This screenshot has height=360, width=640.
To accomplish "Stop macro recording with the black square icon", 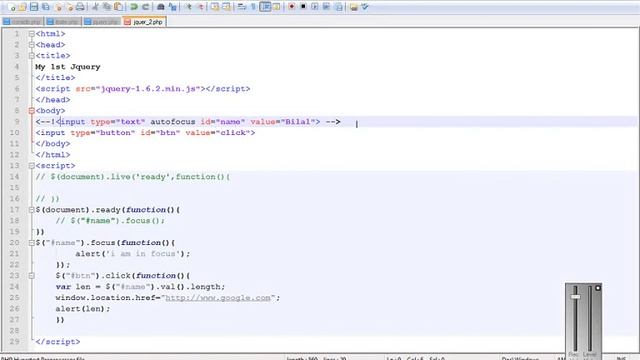I will pyautogui.click(x=303, y=7).
